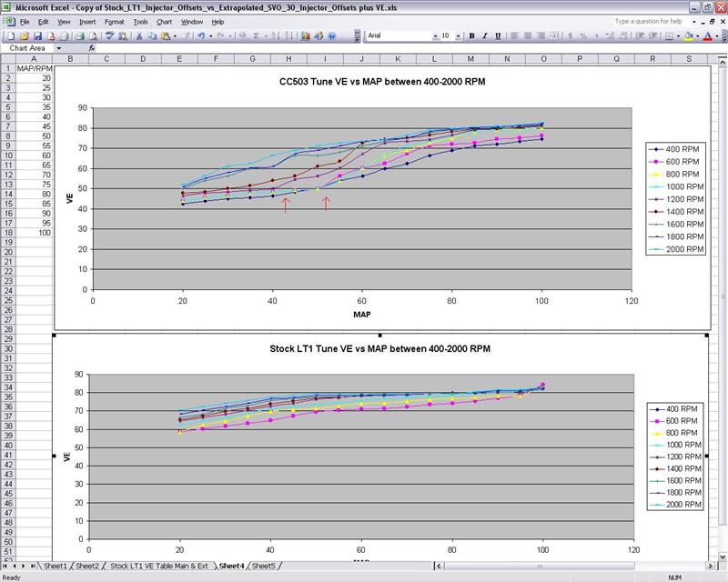Switch to the Sheet5 tab
728x582 pixels.
(x=263, y=566)
